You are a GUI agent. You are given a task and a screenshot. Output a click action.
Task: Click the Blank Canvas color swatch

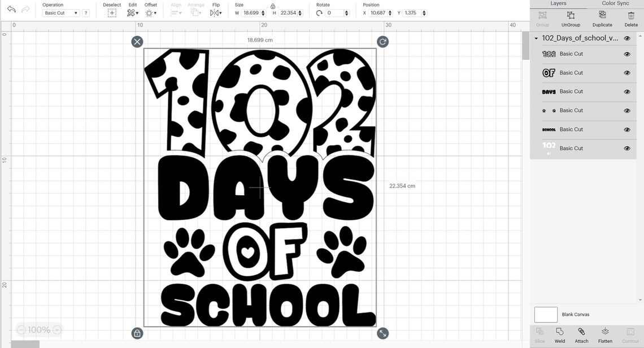[545, 314]
